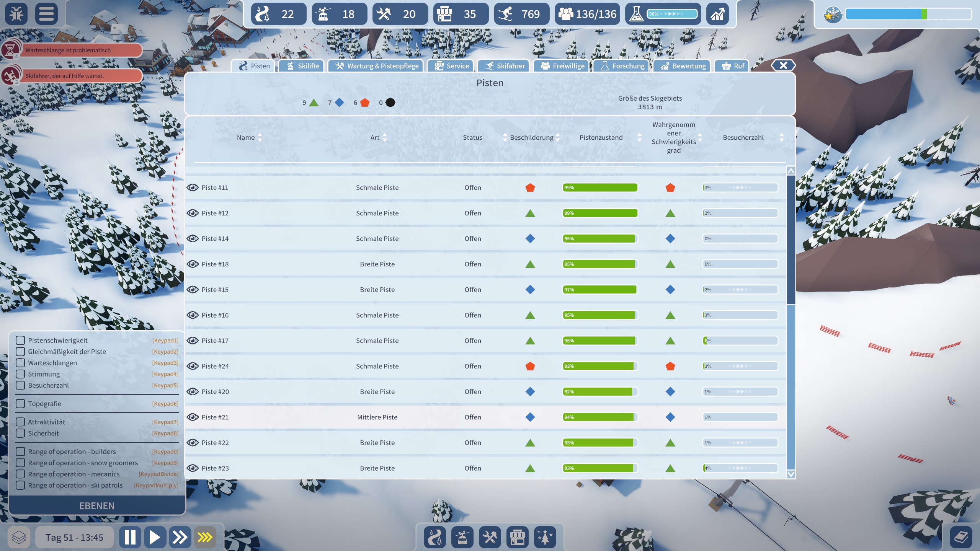This screenshot has width=980, height=551.
Task: Open the hamburger main menu
Action: [x=46, y=14]
